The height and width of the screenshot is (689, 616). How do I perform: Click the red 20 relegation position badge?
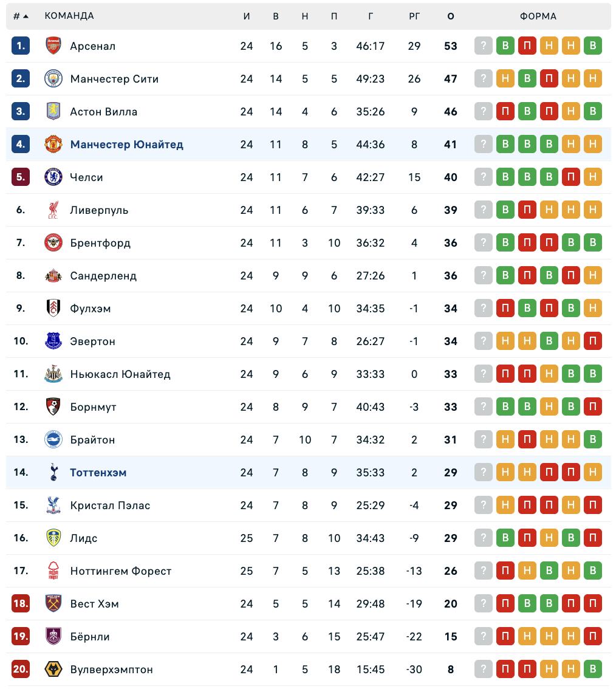(x=21, y=670)
